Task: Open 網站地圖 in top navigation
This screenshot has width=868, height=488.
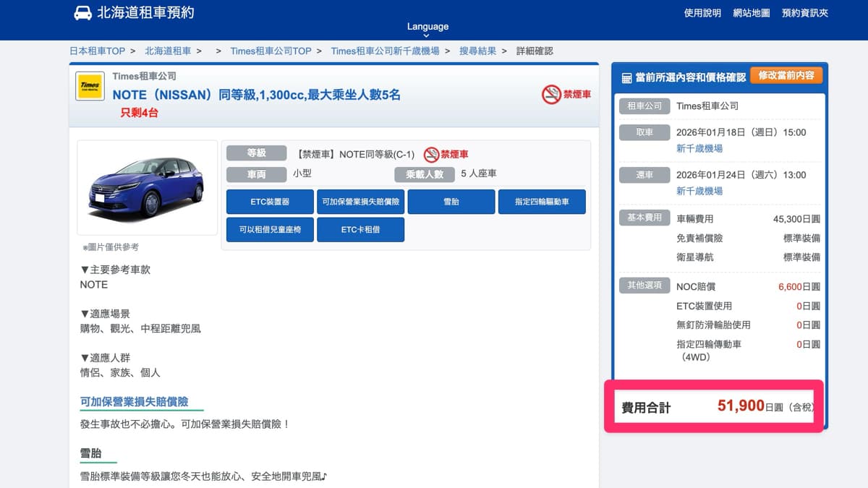Action: pos(752,13)
